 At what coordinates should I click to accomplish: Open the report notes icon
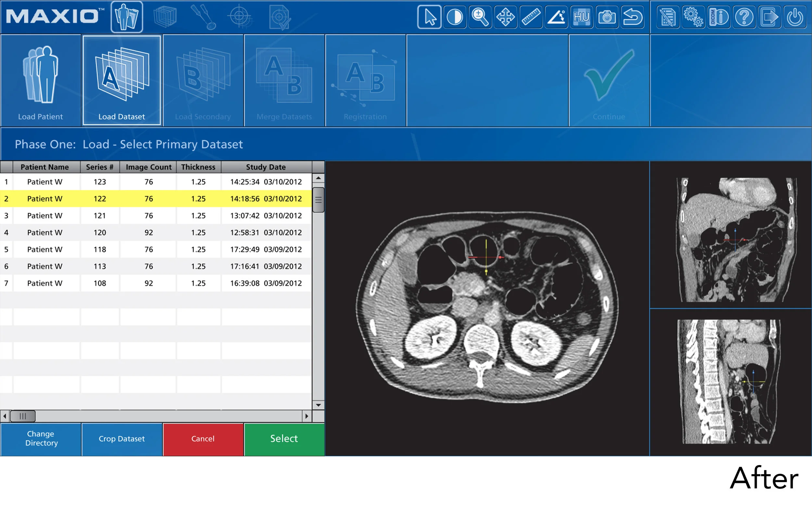(x=668, y=17)
